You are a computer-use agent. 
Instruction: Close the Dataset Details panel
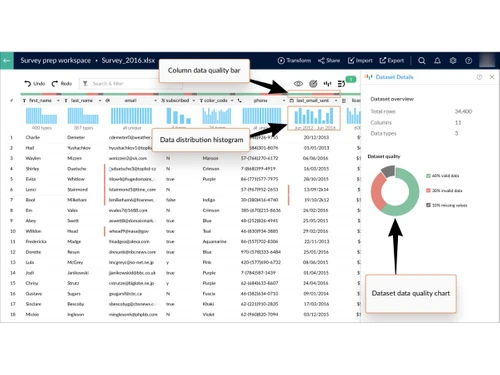click(492, 77)
